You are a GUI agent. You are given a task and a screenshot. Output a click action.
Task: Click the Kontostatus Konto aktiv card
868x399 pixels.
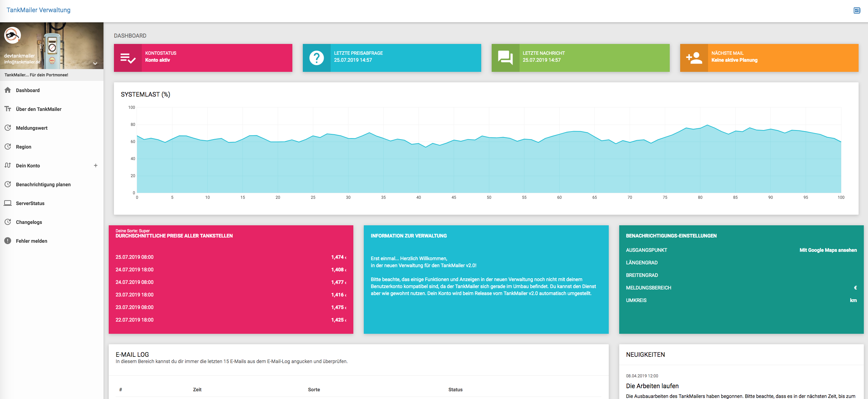pos(203,58)
